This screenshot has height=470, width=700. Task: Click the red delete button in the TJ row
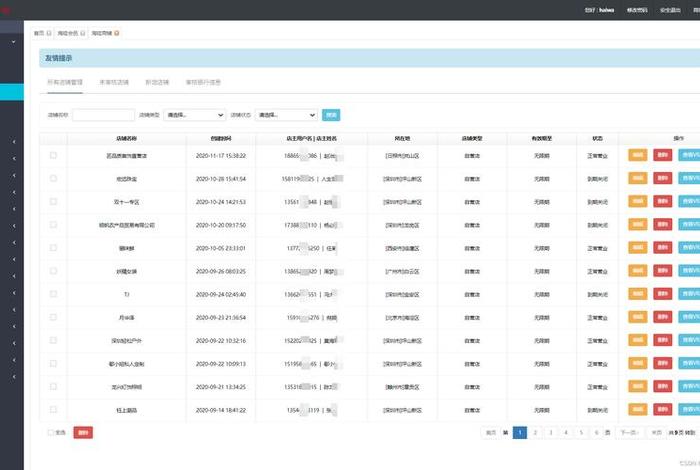tap(662, 295)
